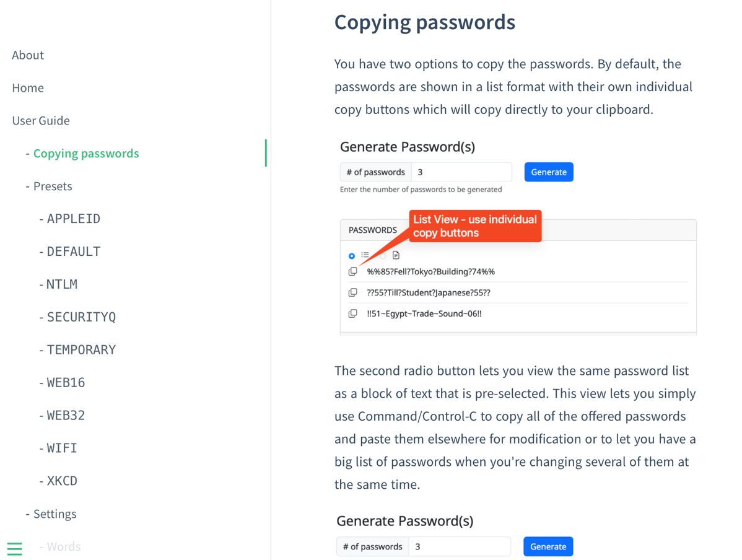Viewport: 742px width, 560px height.
Task: Click the text block document icon
Action: point(396,255)
